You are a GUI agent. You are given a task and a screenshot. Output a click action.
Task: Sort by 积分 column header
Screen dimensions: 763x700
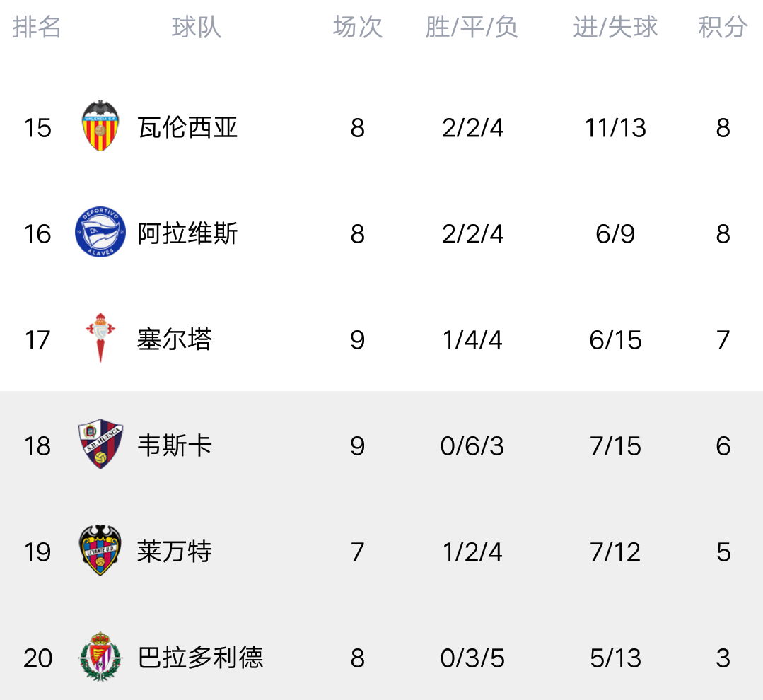[x=723, y=27]
